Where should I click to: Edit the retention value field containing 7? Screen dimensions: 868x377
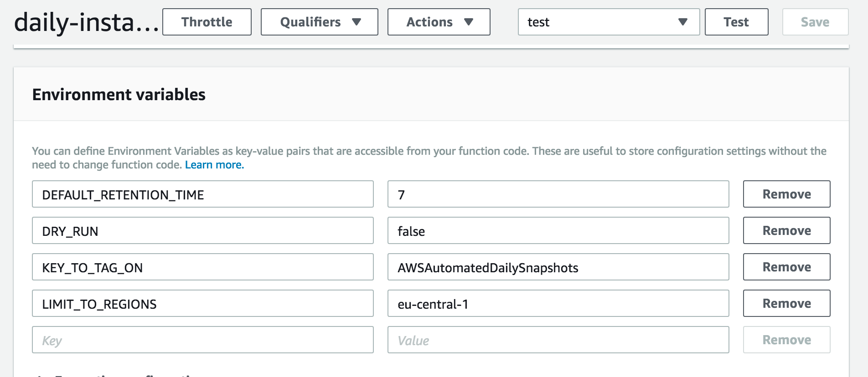558,194
